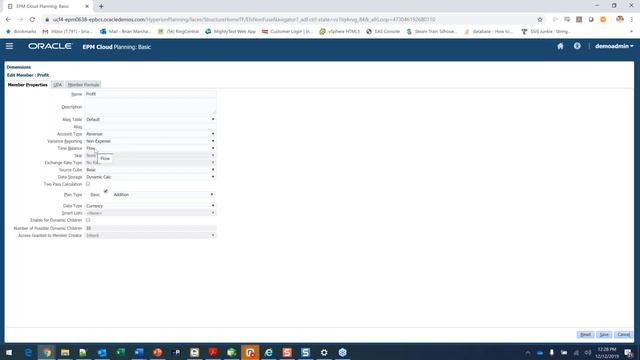Go back in browser history
The width and height of the screenshot is (640, 360).
8,20
